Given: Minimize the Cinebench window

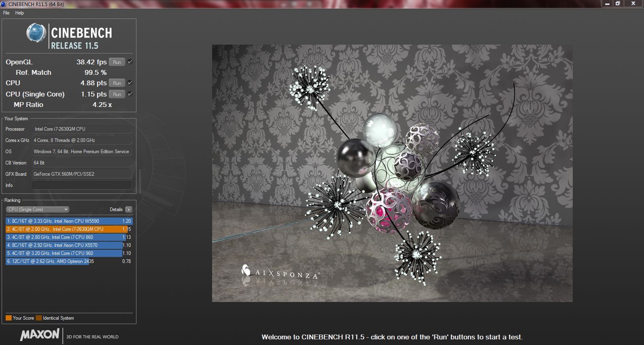Looking at the screenshot, I should tap(607, 3).
